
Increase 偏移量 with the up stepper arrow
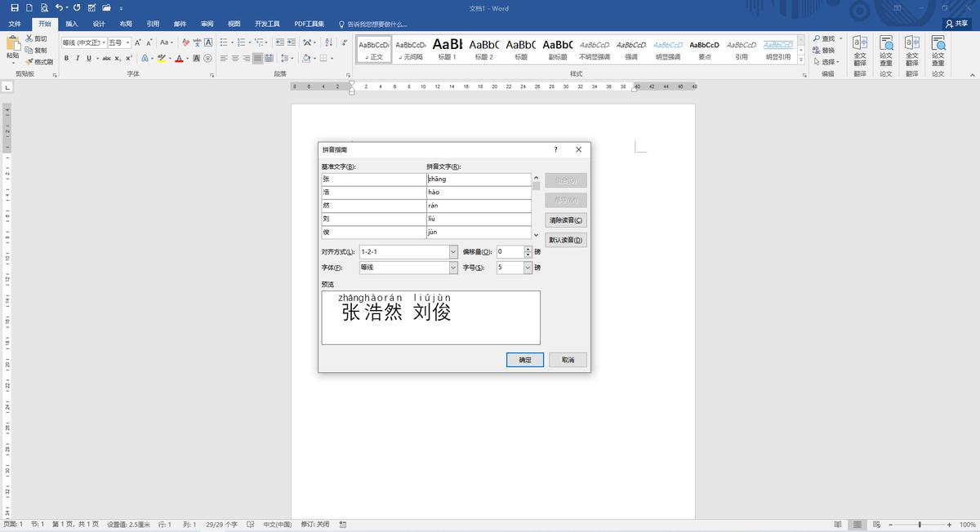click(528, 248)
